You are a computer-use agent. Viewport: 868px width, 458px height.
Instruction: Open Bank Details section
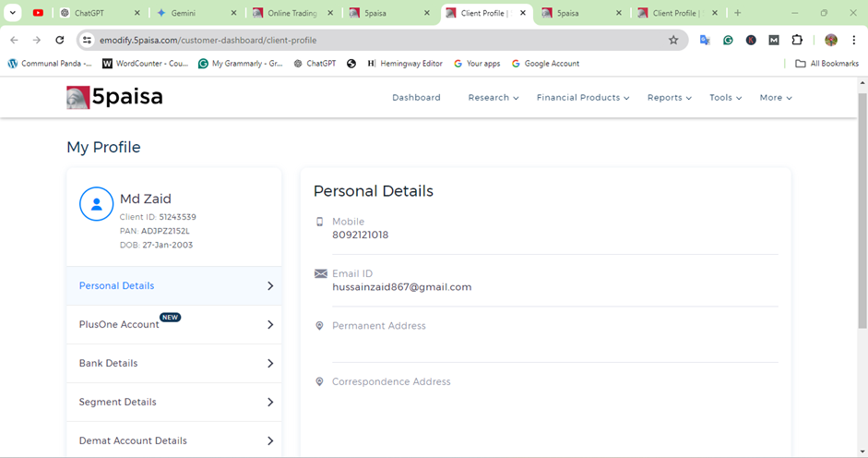(x=173, y=364)
